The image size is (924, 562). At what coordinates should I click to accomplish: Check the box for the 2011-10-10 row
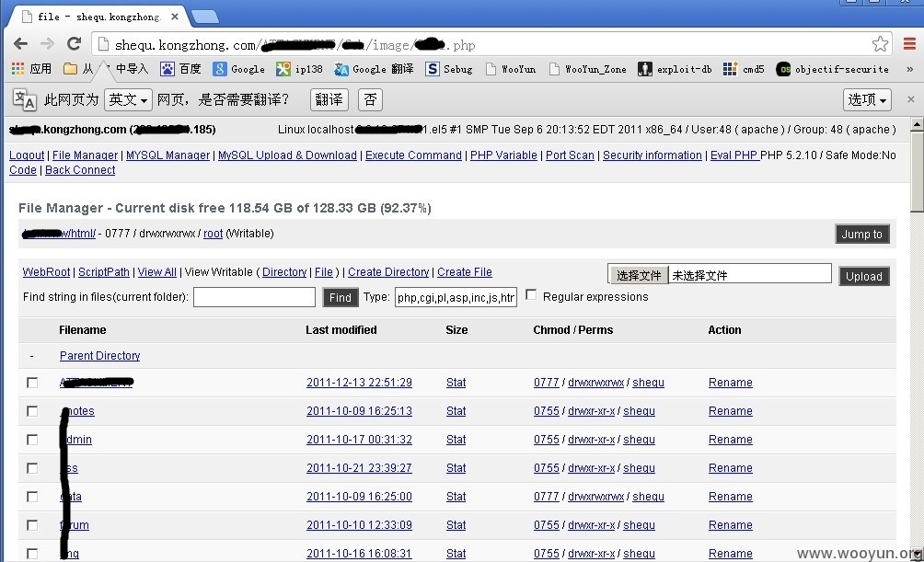(32, 525)
